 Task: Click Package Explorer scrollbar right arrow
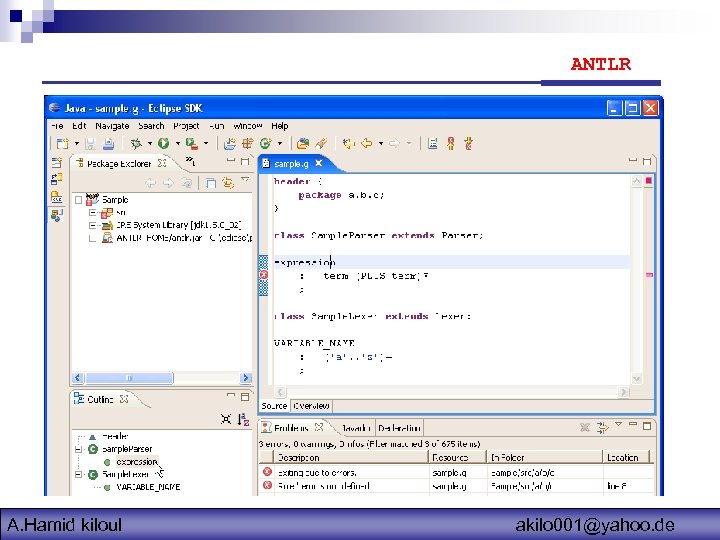[246, 377]
